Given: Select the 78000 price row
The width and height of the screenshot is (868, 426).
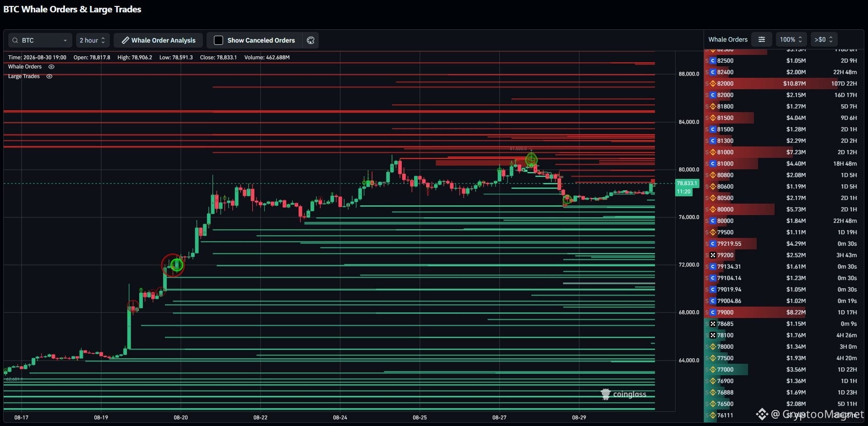Looking at the screenshot, I should click(784, 347).
